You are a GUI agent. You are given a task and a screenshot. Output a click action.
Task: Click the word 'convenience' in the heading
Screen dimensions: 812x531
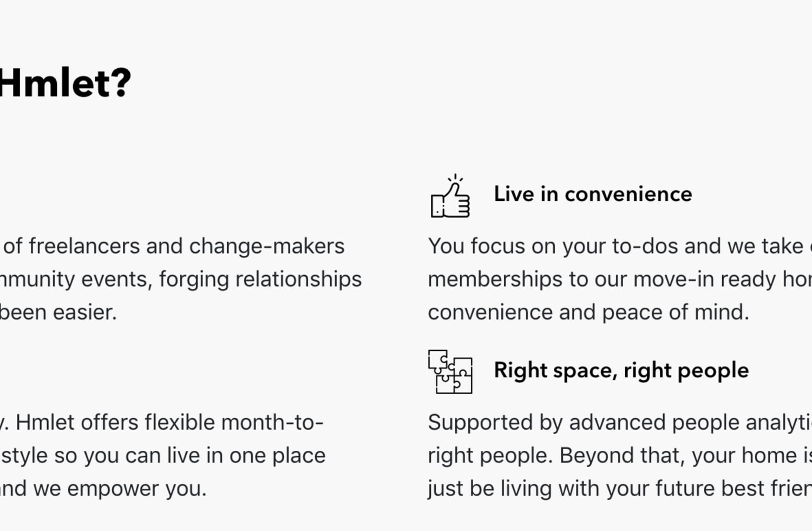[628, 194]
